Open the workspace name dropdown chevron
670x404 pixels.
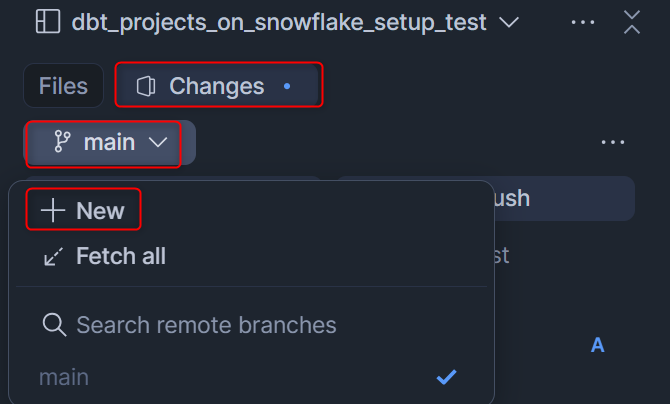508,22
